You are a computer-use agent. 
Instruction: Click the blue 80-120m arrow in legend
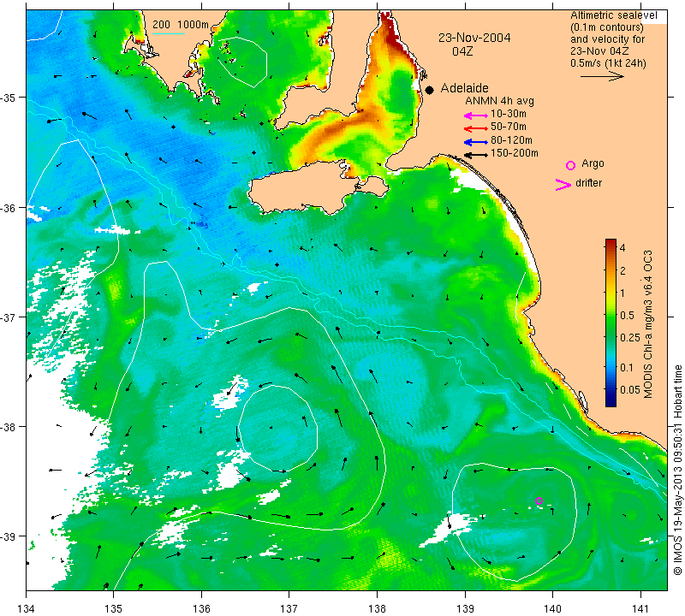tap(476, 142)
